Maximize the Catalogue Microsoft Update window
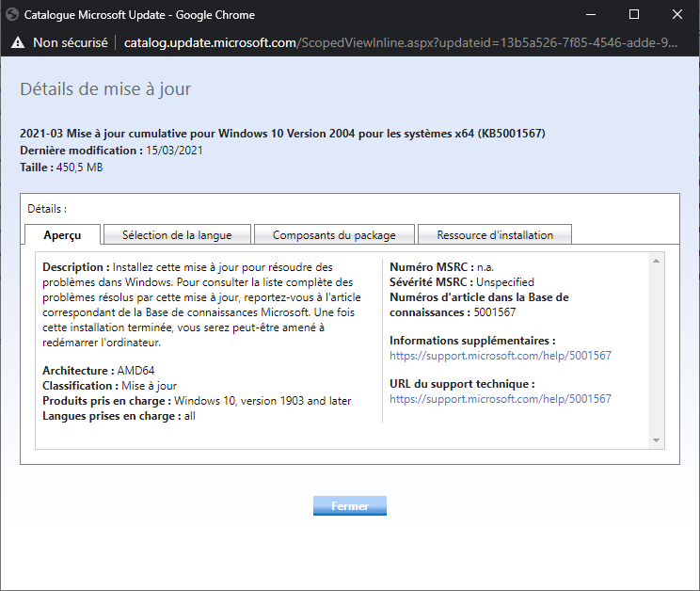This screenshot has height=591, width=700. [x=633, y=15]
